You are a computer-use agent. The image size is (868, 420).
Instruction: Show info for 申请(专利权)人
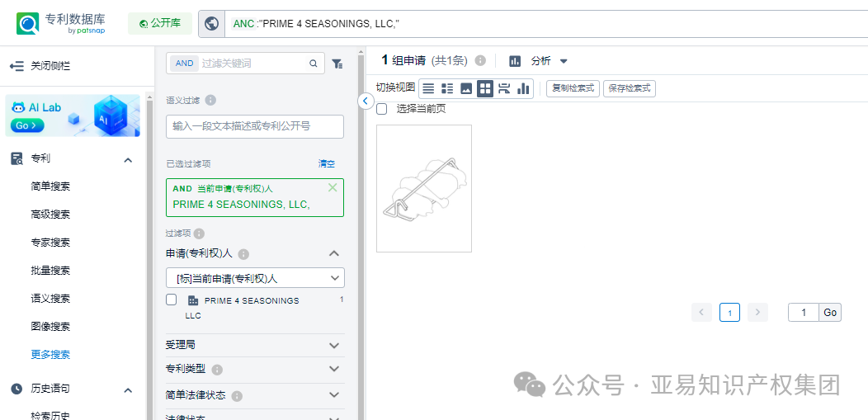[x=243, y=254]
